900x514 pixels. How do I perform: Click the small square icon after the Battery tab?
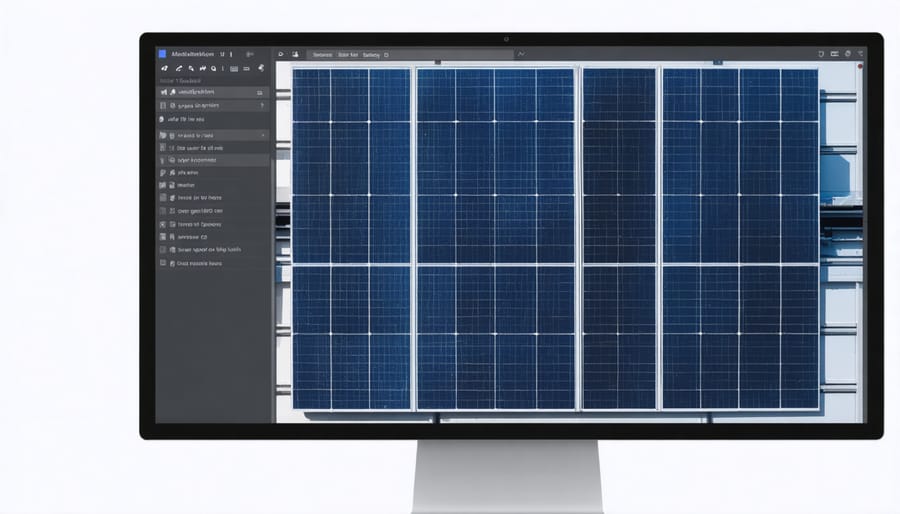386,55
